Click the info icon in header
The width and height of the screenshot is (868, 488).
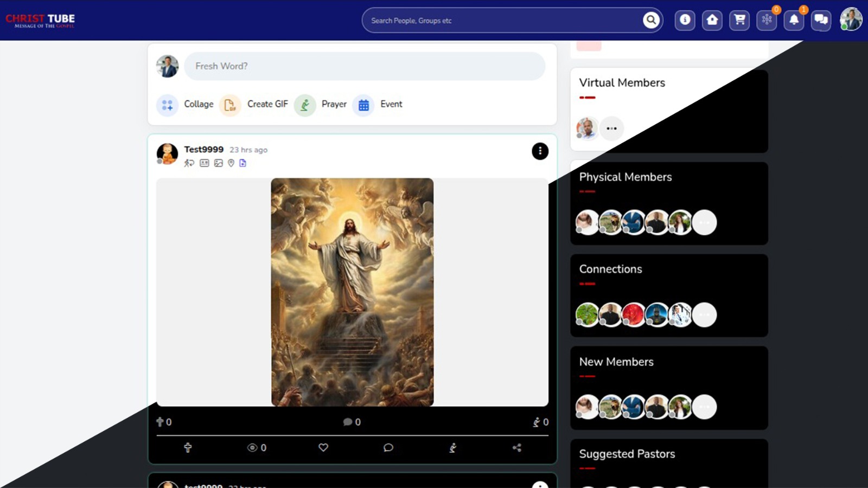point(685,21)
